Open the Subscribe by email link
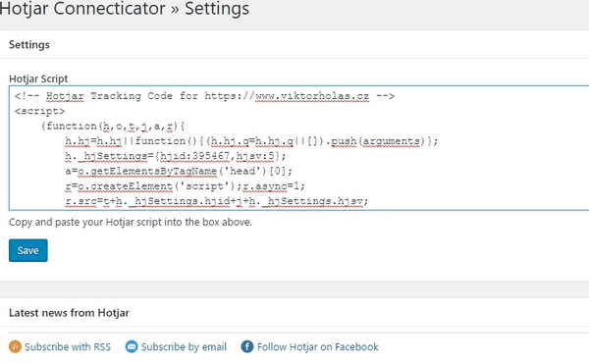Screen dimensions: 589x364 pyautogui.click(x=184, y=346)
